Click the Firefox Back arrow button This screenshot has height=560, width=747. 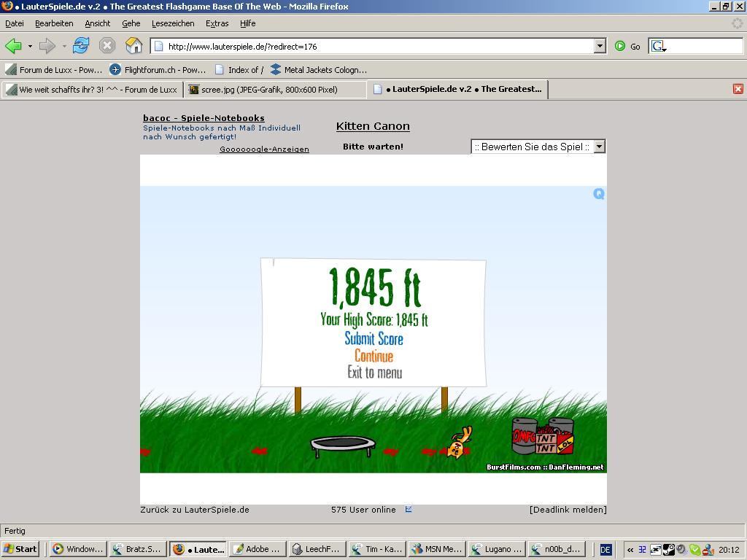pyautogui.click(x=13, y=46)
